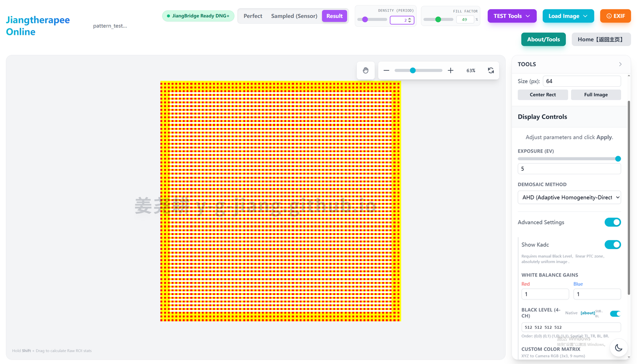Open the TEST Tools dropdown
The width and height of the screenshot is (637, 364).
pyautogui.click(x=512, y=15)
